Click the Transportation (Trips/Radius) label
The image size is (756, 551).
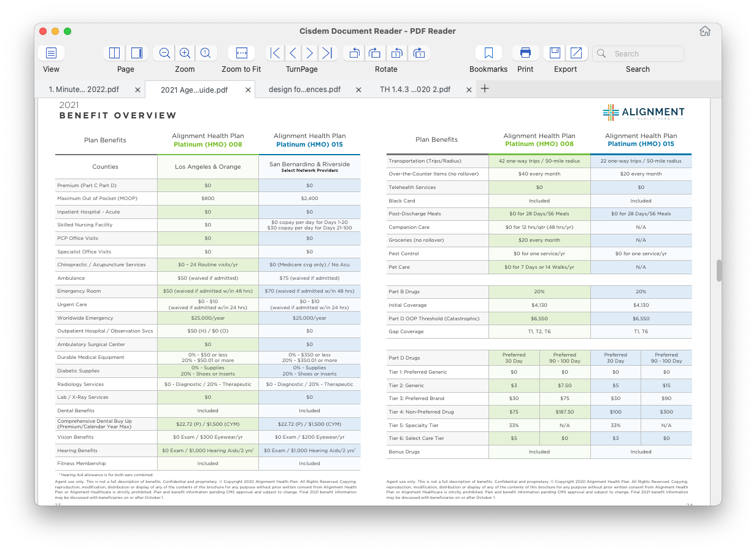coord(425,161)
